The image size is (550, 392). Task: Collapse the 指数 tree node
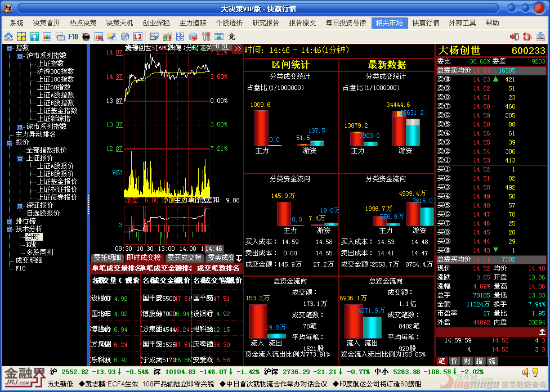click(x=9, y=48)
